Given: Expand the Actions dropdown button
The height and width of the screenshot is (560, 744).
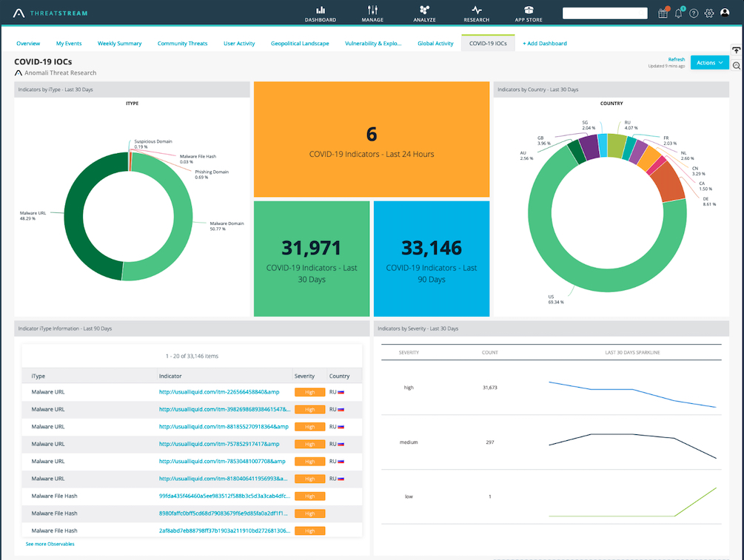Looking at the screenshot, I should [709, 63].
